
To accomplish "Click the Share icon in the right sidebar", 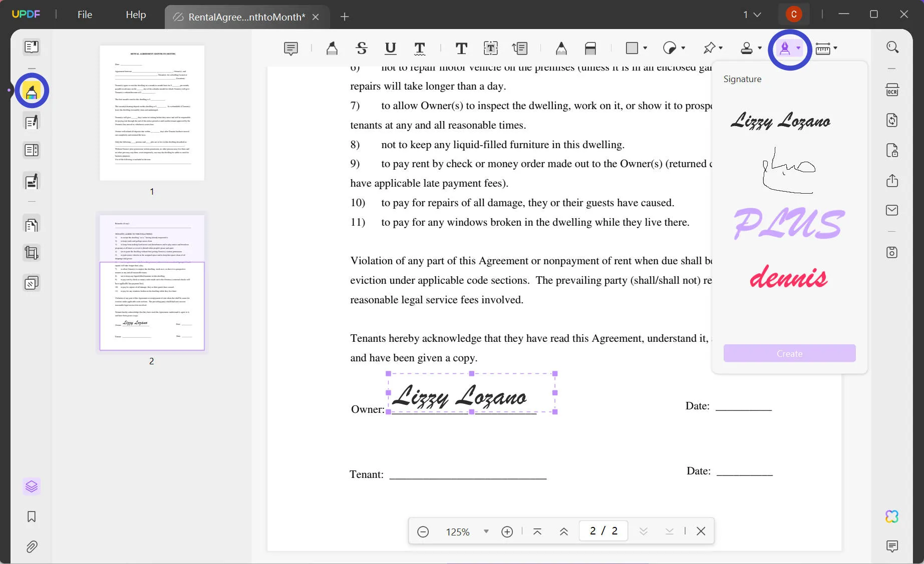I will (x=892, y=181).
